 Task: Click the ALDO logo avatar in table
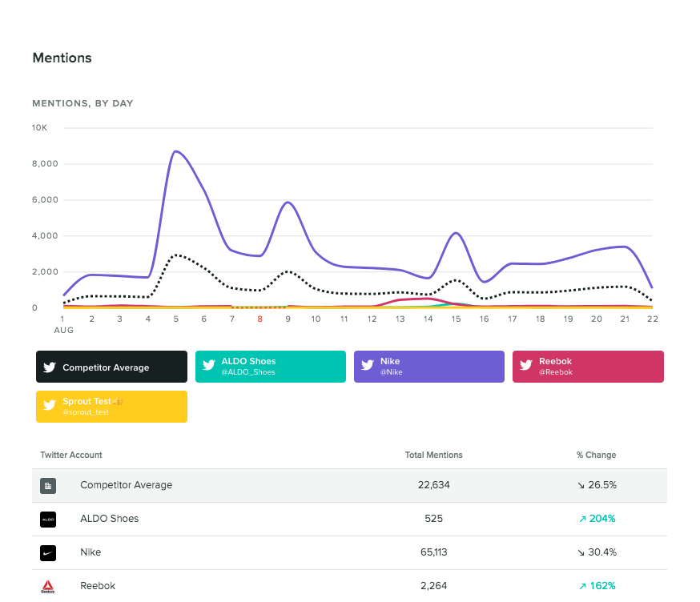(x=48, y=520)
